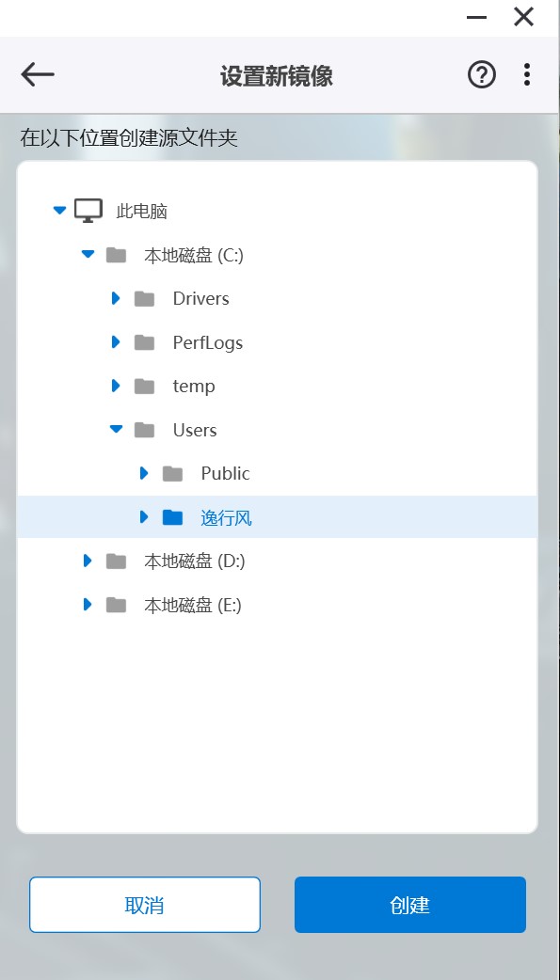Click the back arrow icon
Screen dimensions: 560x980
point(37,74)
